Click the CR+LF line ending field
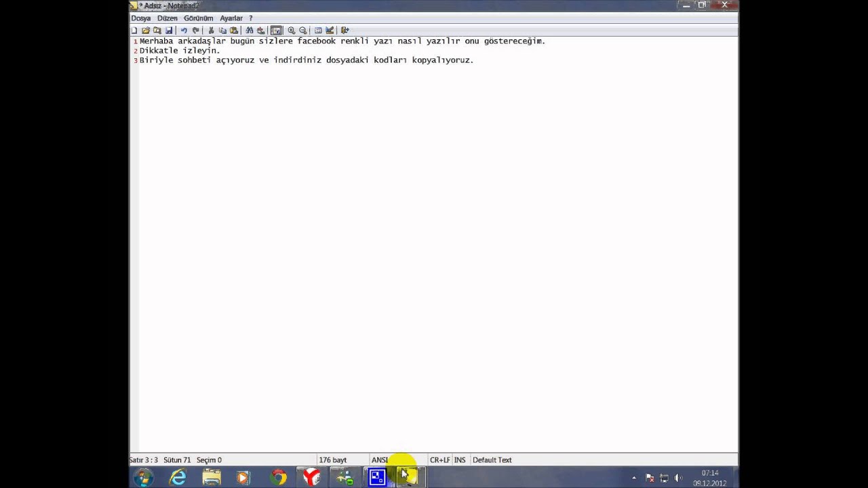Screen dimensions: 868x488 click(x=439, y=460)
